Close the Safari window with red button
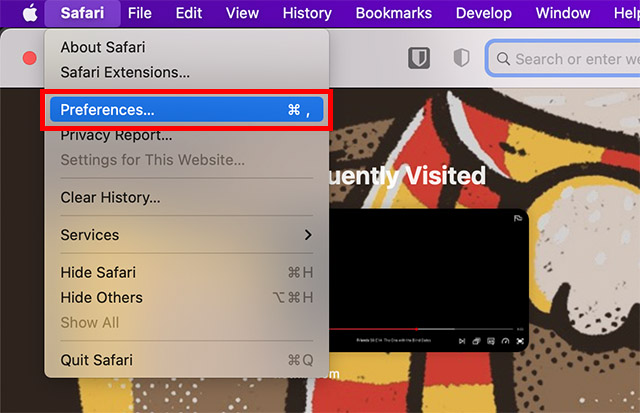Viewport: 640px width, 413px height. (29, 58)
